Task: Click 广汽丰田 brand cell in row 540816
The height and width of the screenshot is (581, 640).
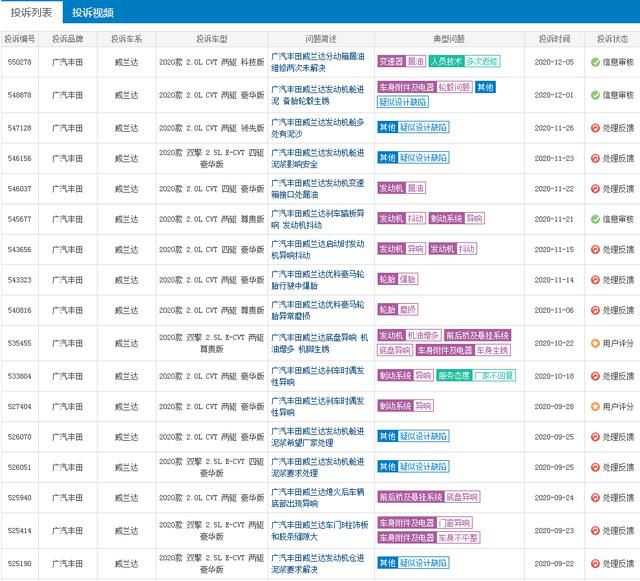Action: (67, 310)
